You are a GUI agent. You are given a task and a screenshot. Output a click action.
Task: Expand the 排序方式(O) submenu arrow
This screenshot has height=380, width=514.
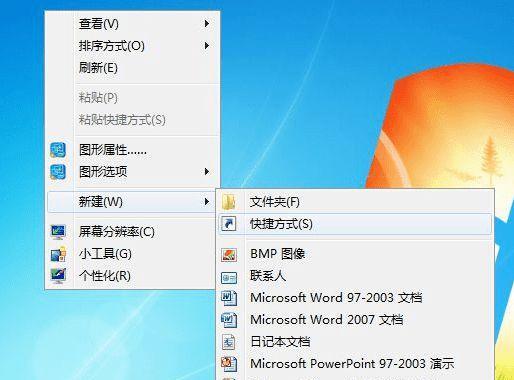207,46
